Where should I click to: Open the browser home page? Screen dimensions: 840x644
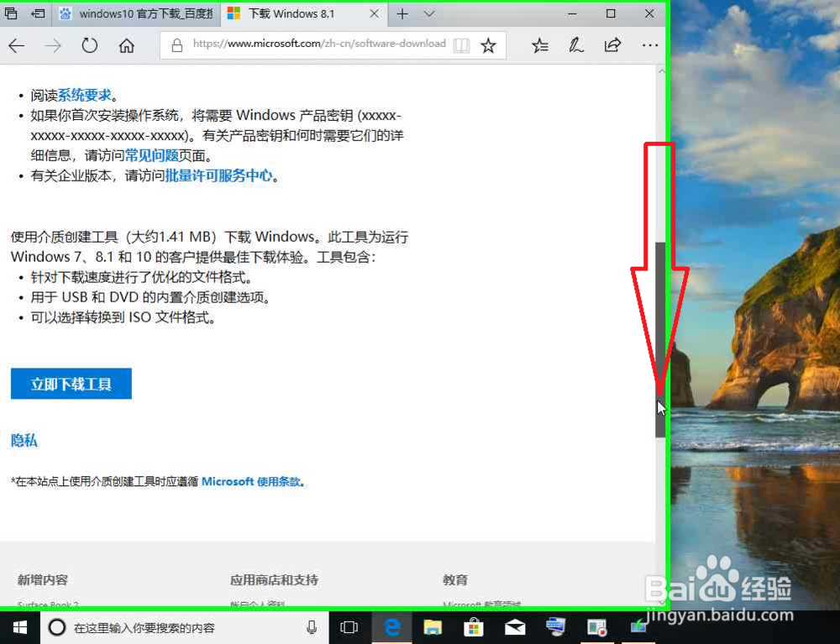coord(127,46)
